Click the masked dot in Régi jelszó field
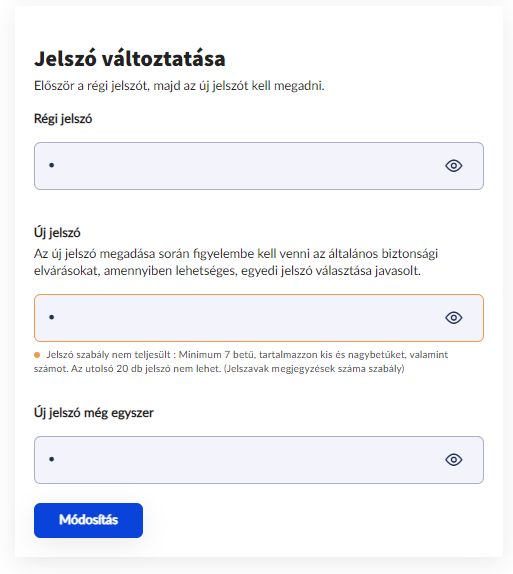The height and width of the screenshot is (574, 513). point(52,165)
